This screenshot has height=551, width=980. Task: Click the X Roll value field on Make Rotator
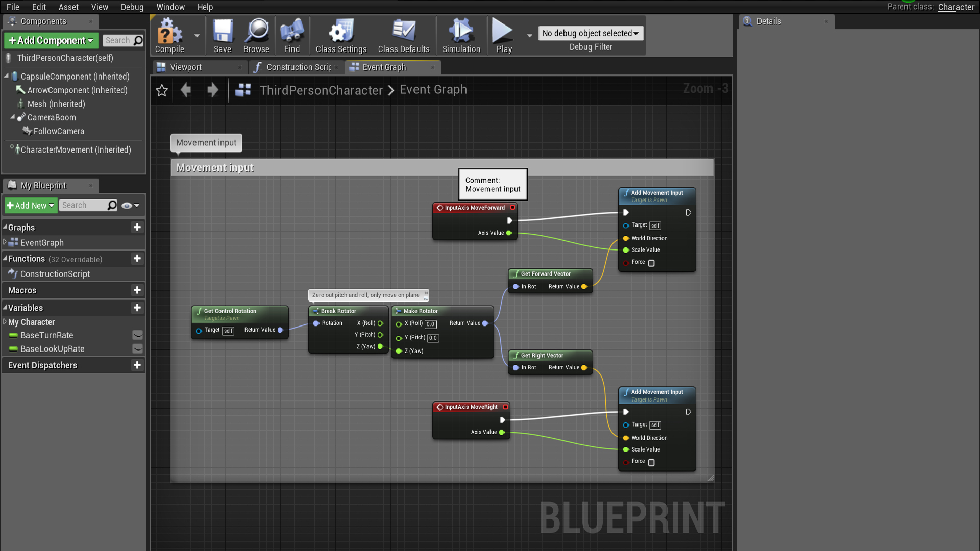tap(430, 324)
